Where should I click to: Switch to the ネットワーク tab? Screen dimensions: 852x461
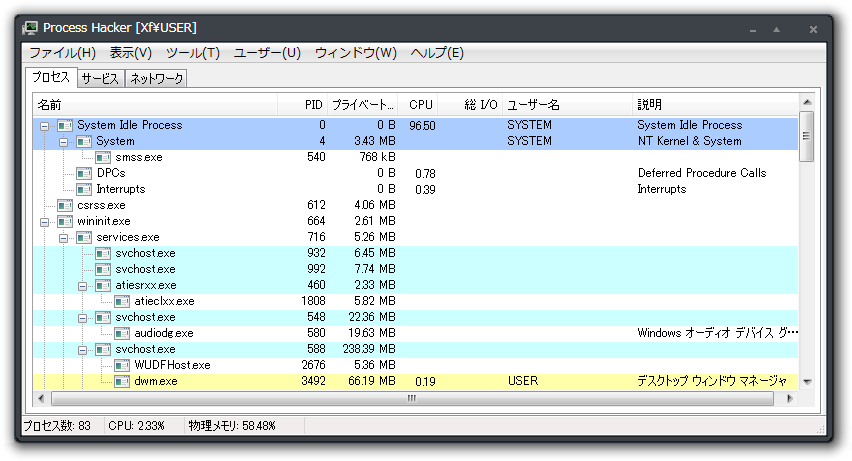(x=156, y=79)
